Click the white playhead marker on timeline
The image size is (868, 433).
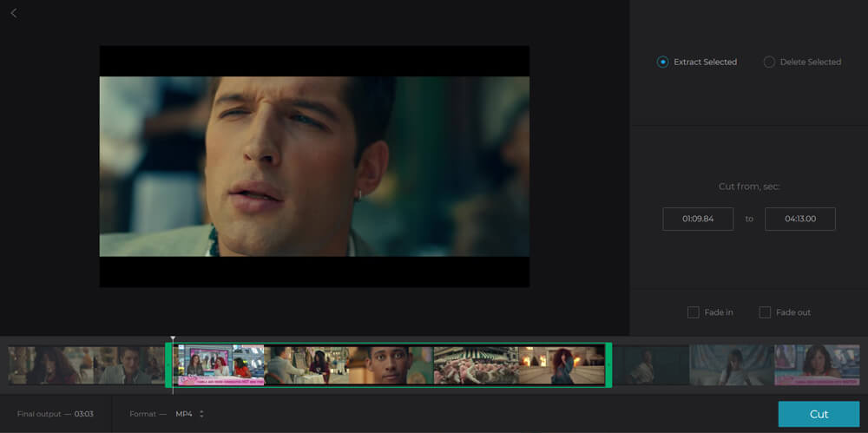click(x=173, y=339)
